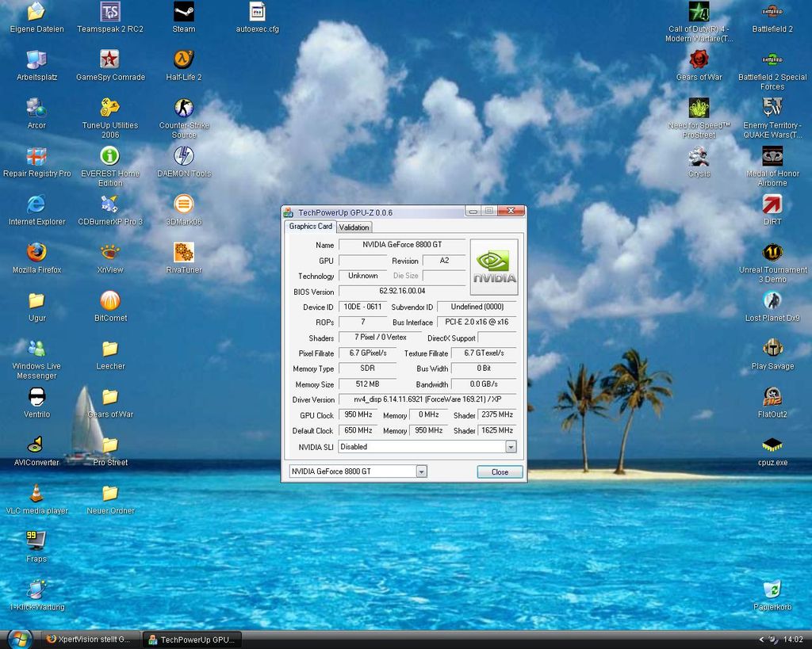Open the Teamspeak 2 RC2 desktop icon
The image size is (812, 649).
109,12
